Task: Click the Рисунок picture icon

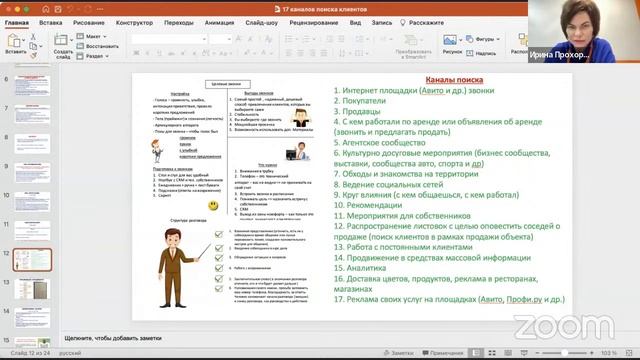Action: 450,40
